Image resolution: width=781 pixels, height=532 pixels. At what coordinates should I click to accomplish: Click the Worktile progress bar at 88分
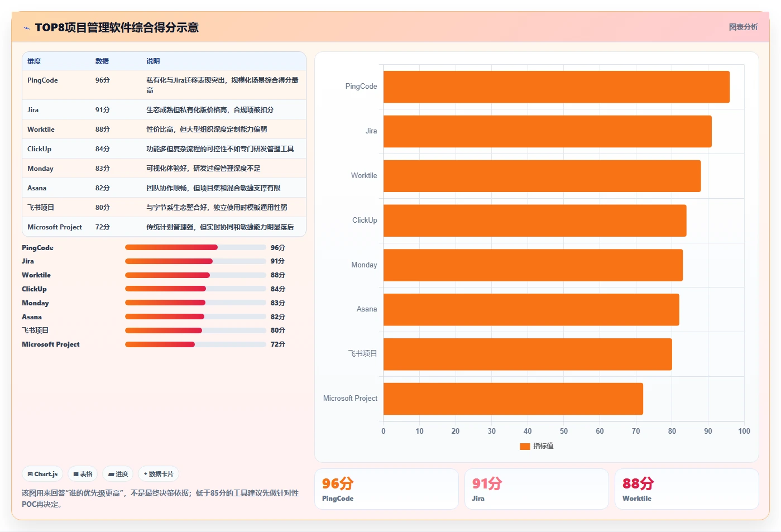click(x=195, y=275)
